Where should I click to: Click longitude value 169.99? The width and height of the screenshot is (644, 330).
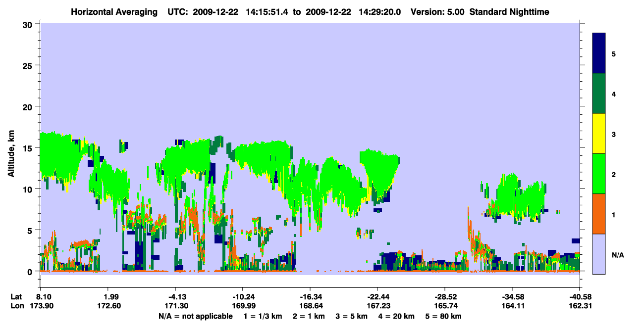click(x=243, y=306)
